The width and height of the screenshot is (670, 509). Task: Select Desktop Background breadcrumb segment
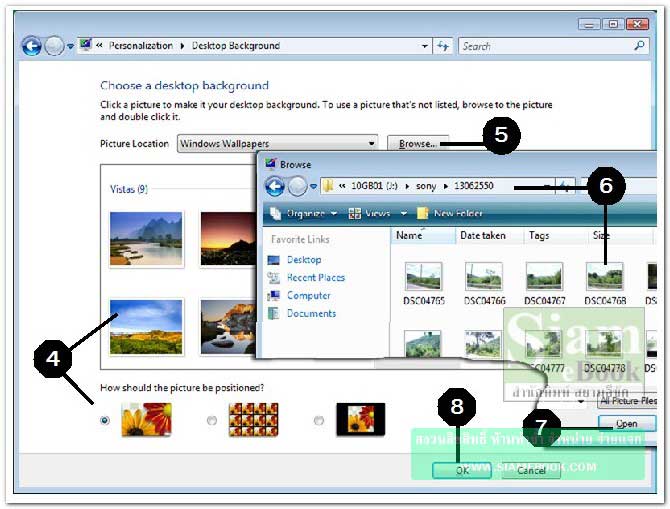(235, 46)
